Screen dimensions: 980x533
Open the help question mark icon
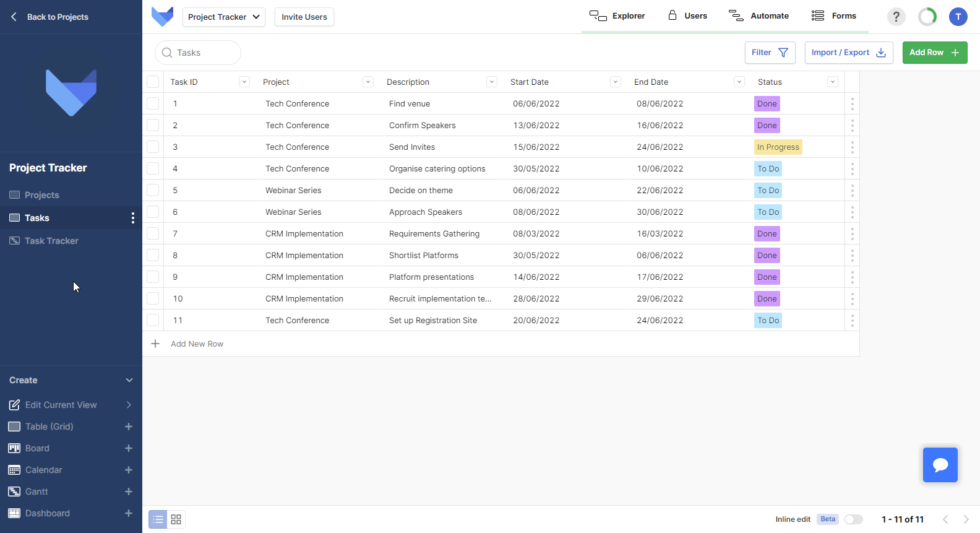(896, 17)
